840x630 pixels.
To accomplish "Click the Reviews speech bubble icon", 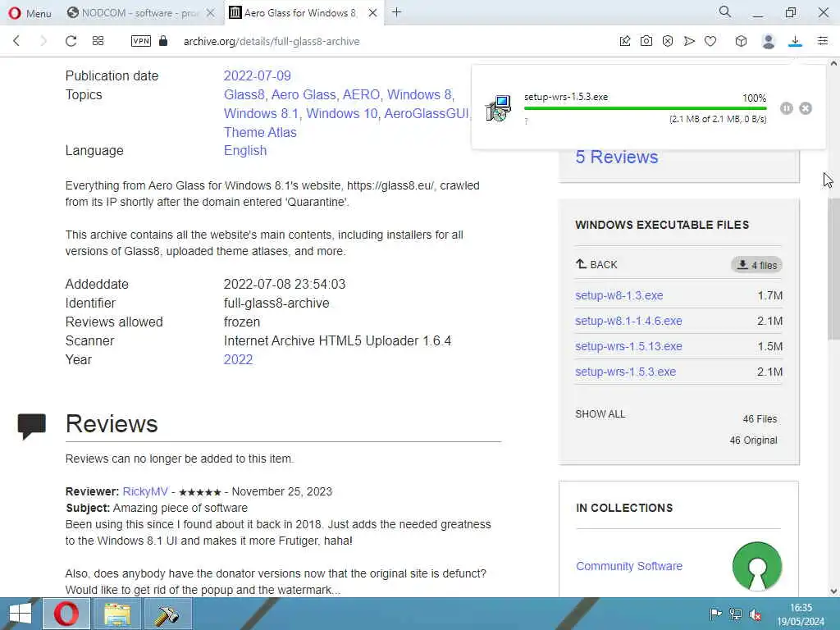I will [x=32, y=426].
